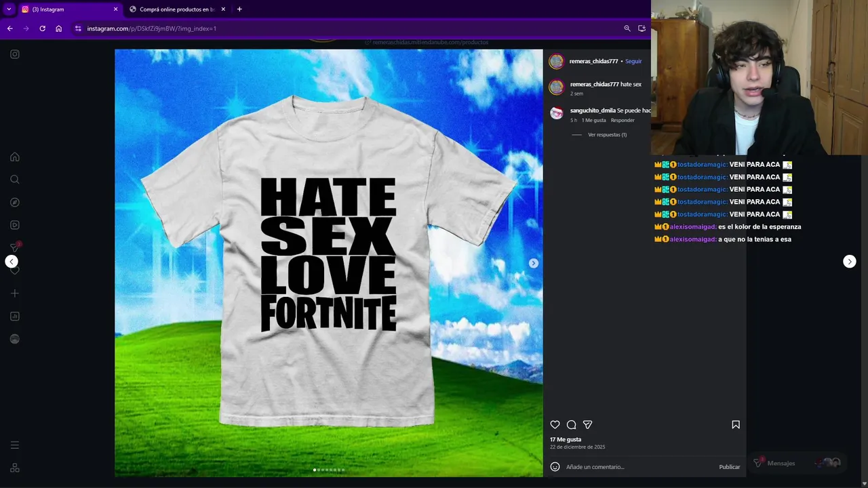This screenshot has width=868, height=488.
Task: Show next image in the carousel
Action: pyautogui.click(x=534, y=263)
